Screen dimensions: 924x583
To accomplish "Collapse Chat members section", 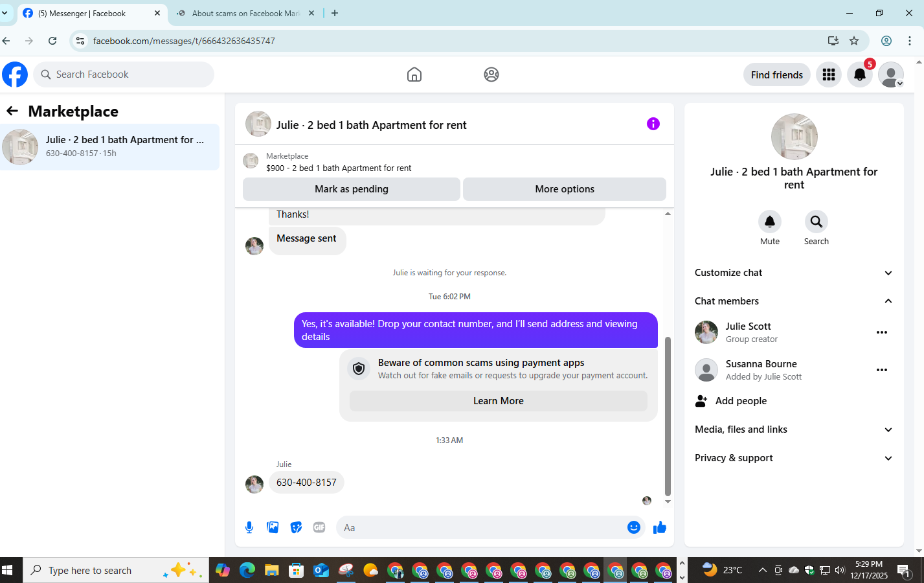I will [x=794, y=301].
